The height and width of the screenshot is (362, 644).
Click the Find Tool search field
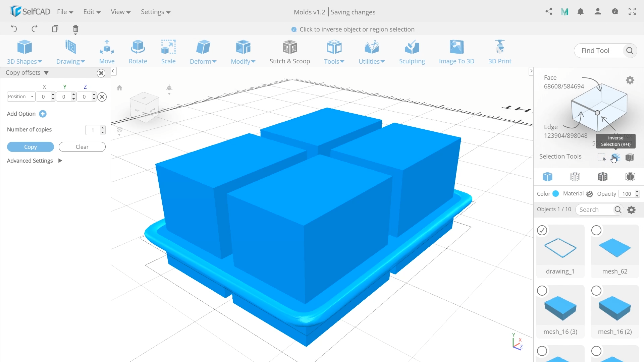tap(599, 51)
